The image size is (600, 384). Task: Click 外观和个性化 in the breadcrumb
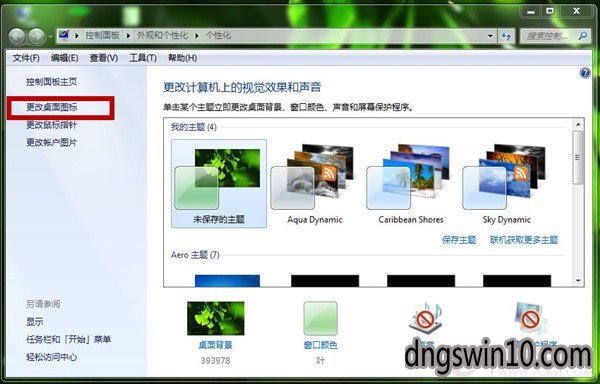click(x=162, y=36)
